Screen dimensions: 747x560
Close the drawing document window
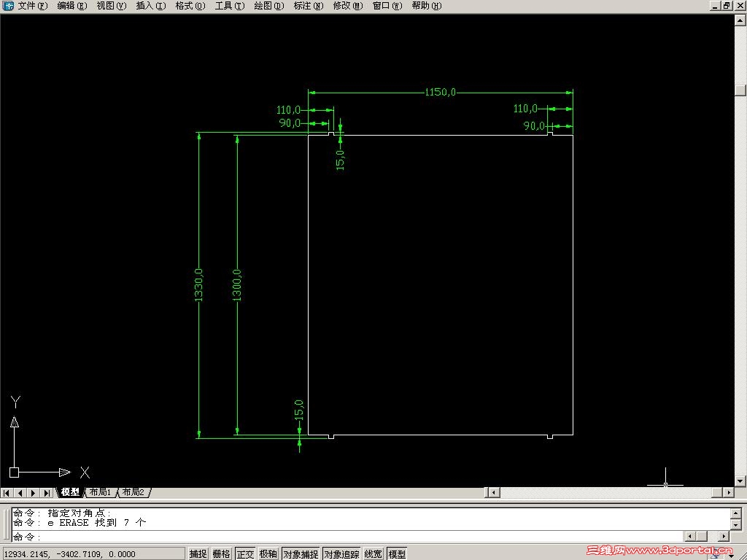click(x=740, y=6)
